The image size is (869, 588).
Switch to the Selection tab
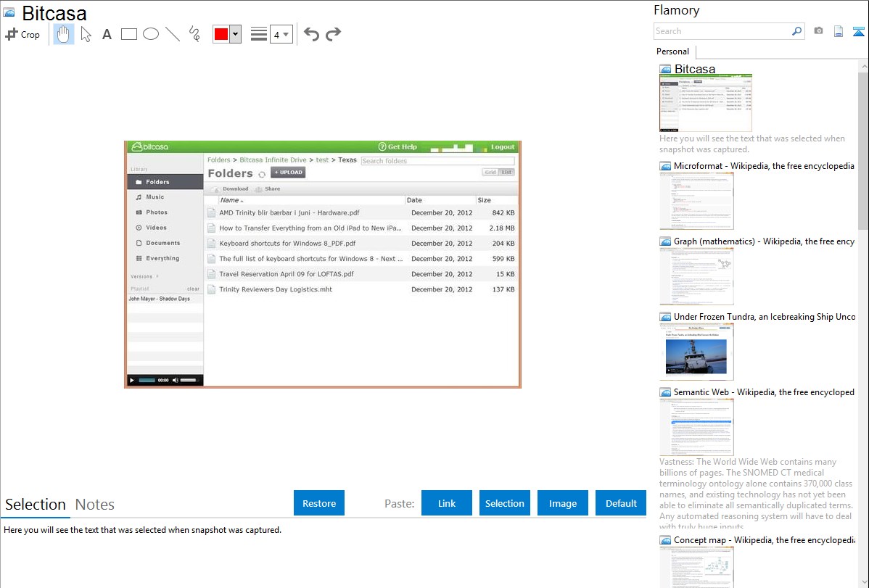point(36,505)
